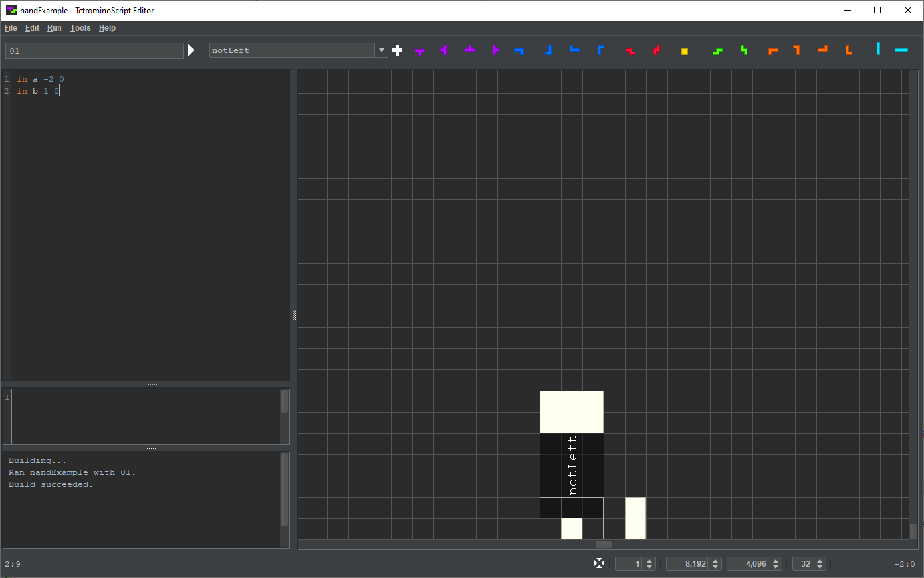Select the horizontal cyan I tetromino
924x578 pixels.
[x=901, y=50]
